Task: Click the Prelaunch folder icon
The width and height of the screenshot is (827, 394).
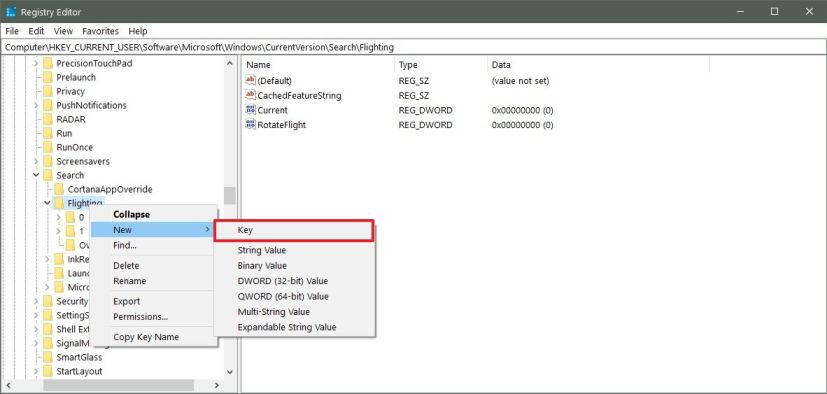Action: pos(48,77)
